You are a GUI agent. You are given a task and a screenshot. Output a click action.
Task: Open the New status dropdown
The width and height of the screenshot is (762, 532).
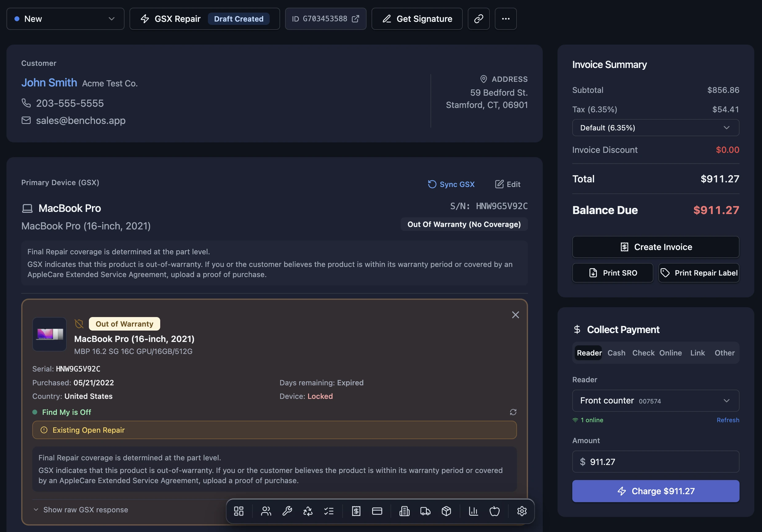(65, 19)
